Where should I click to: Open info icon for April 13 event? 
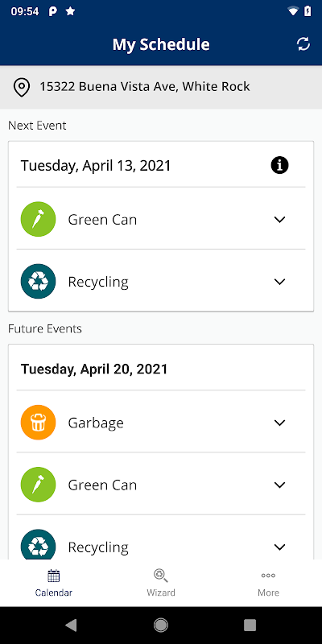279,166
